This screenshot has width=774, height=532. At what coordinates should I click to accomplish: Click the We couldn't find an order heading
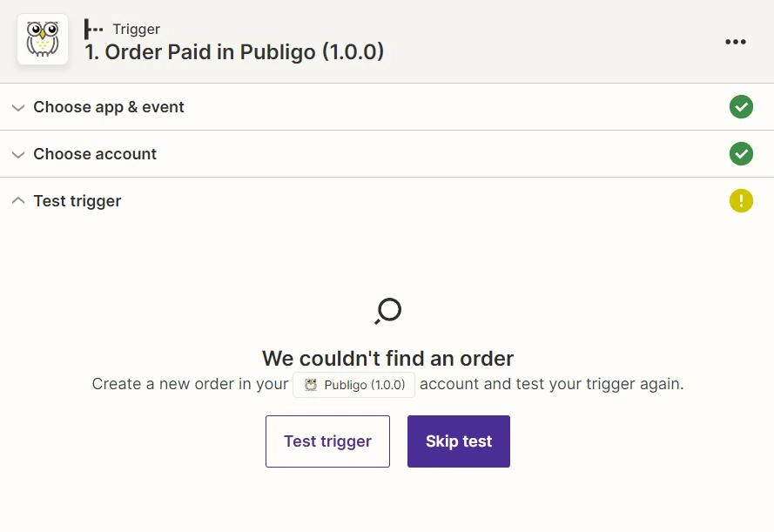pyautogui.click(x=388, y=359)
